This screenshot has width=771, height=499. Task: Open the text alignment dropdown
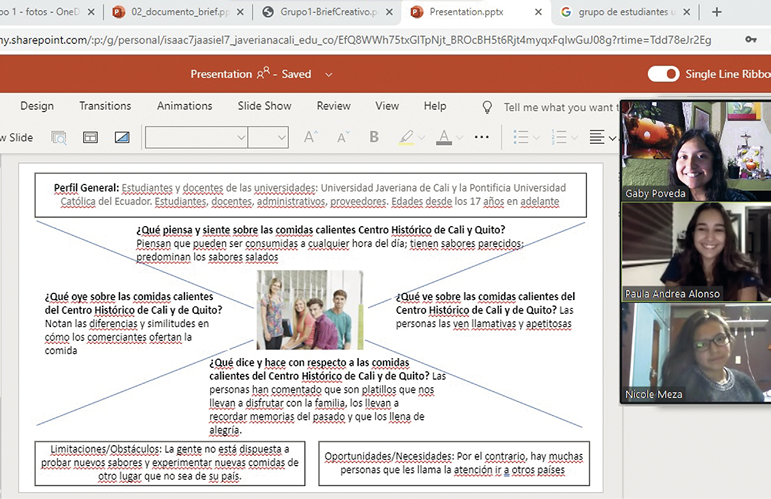click(611, 137)
